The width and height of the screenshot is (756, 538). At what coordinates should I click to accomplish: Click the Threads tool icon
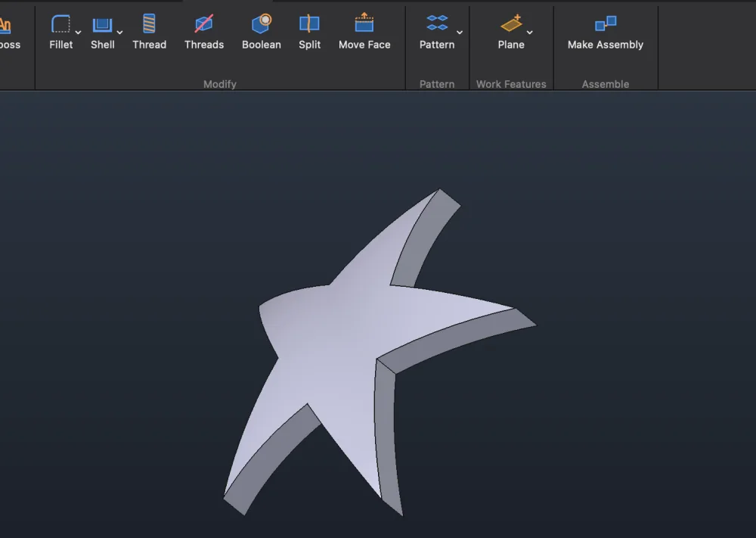click(204, 23)
